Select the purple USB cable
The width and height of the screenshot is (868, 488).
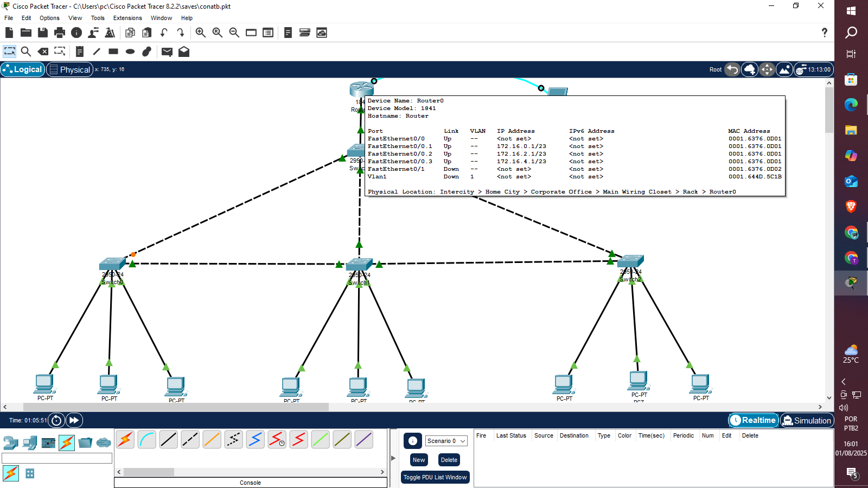(x=364, y=440)
